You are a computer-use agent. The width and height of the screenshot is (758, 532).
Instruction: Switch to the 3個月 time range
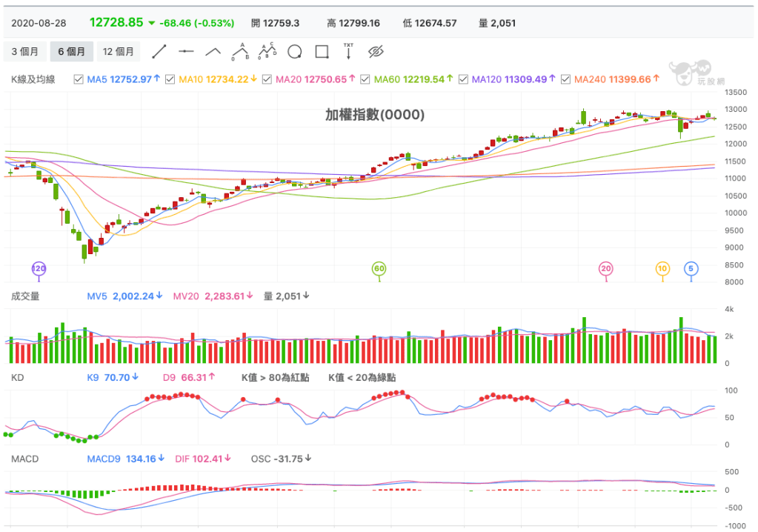click(25, 52)
